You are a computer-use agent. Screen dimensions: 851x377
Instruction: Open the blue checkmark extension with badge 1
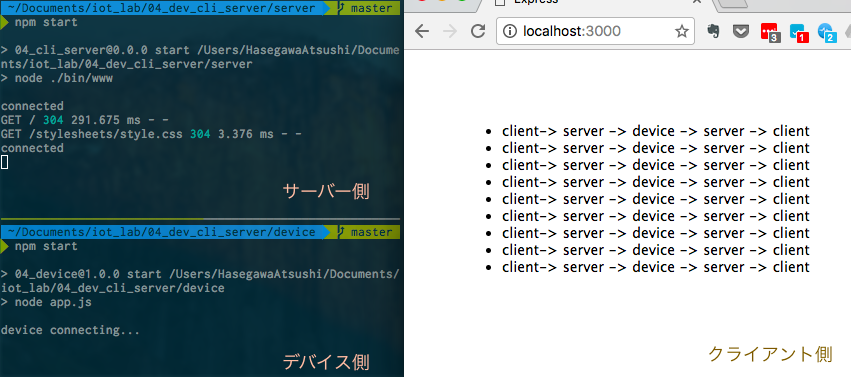pos(798,33)
